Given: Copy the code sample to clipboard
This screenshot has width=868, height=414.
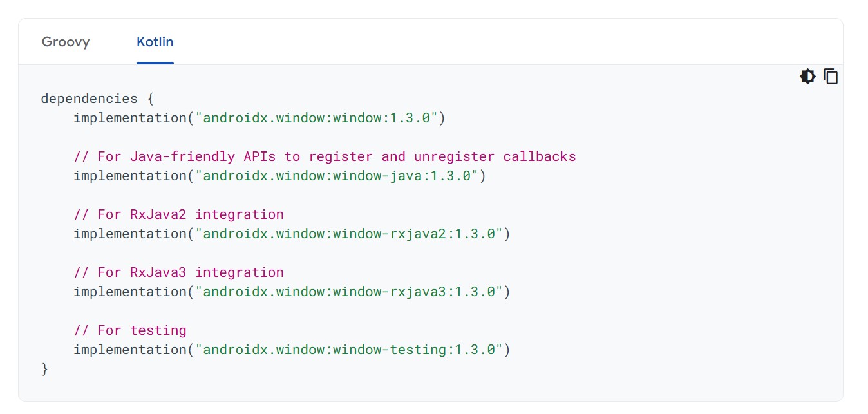Looking at the screenshot, I should tap(831, 77).
